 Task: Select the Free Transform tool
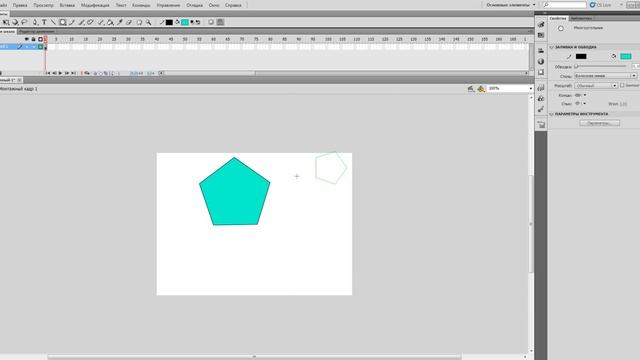pos(6,22)
